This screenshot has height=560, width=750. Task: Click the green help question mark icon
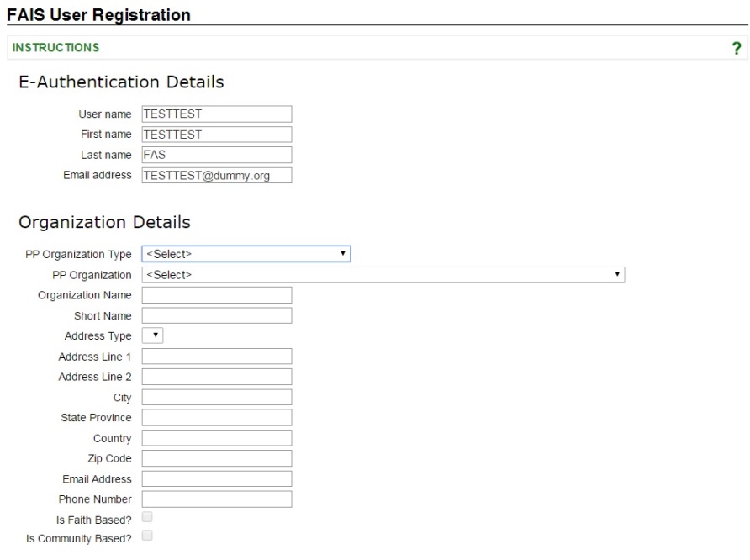[x=737, y=49]
